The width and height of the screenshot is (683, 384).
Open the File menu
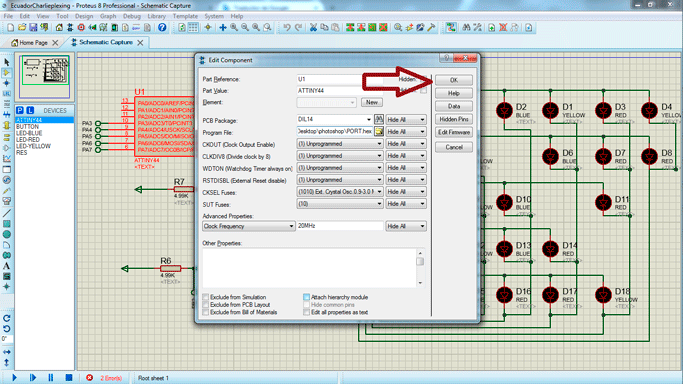[x=8, y=16]
